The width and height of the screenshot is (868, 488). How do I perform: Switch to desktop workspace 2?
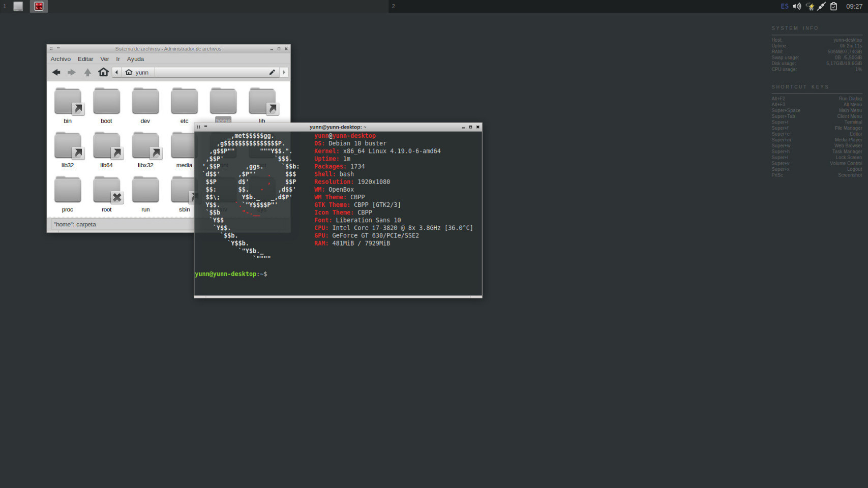coord(393,6)
